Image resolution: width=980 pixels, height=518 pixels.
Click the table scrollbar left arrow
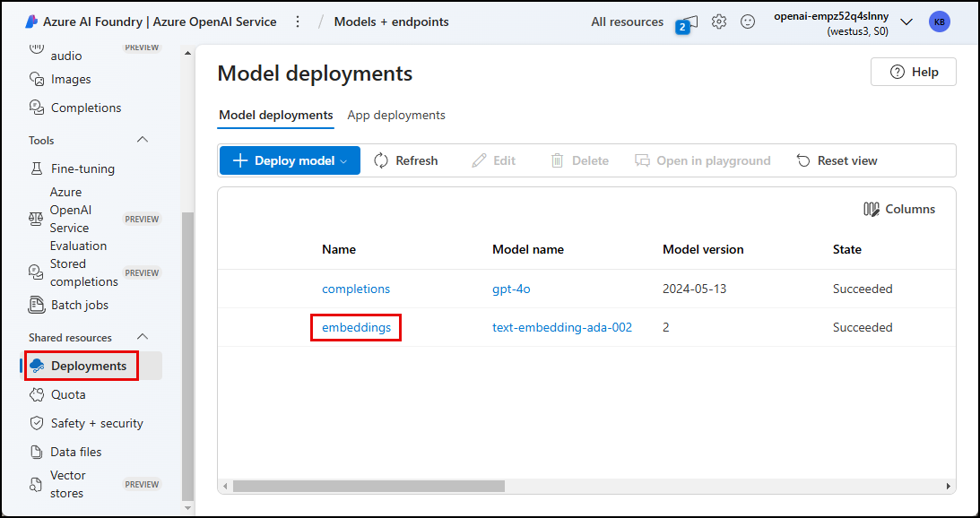[x=226, y=486]
